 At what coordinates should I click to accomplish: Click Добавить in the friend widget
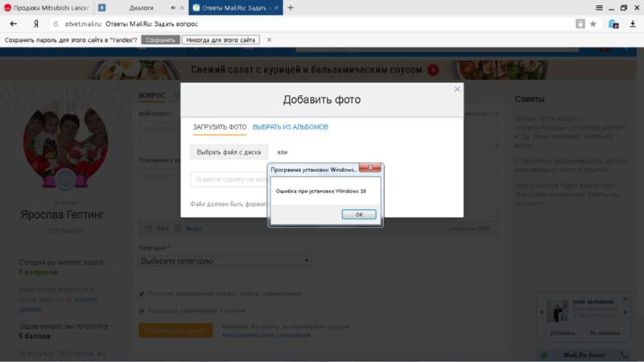coord(562,333)
